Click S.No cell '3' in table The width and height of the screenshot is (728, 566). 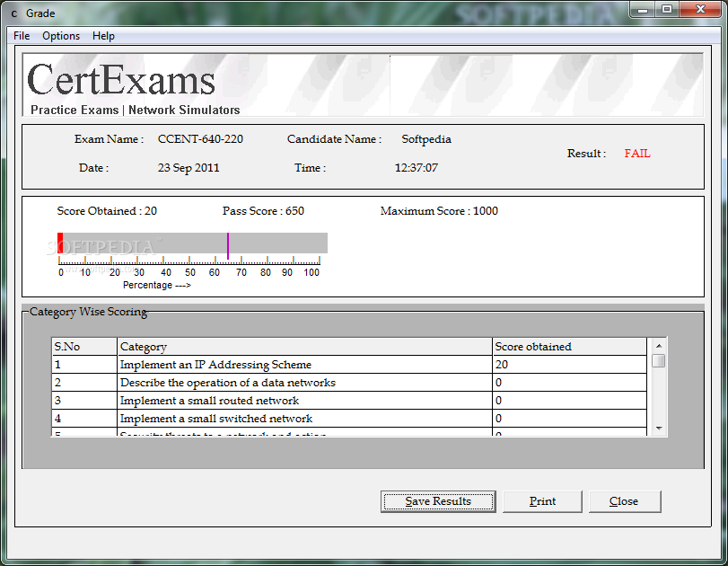pos(84,401)
